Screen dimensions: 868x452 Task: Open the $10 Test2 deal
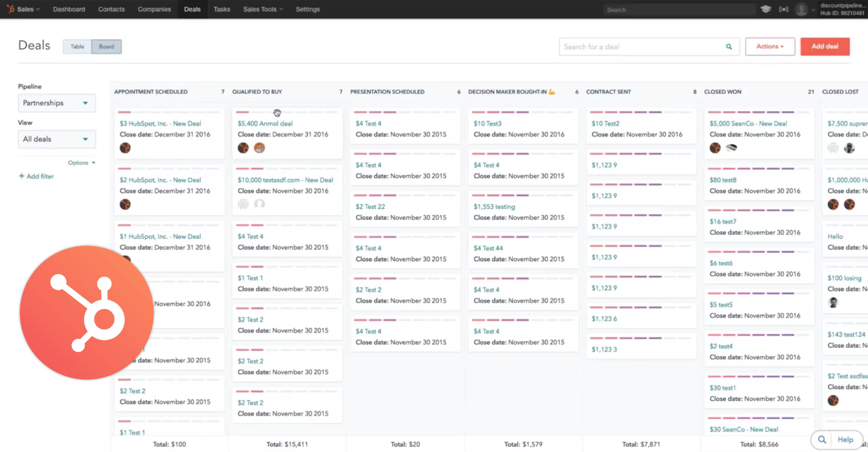tap(606, 123)
